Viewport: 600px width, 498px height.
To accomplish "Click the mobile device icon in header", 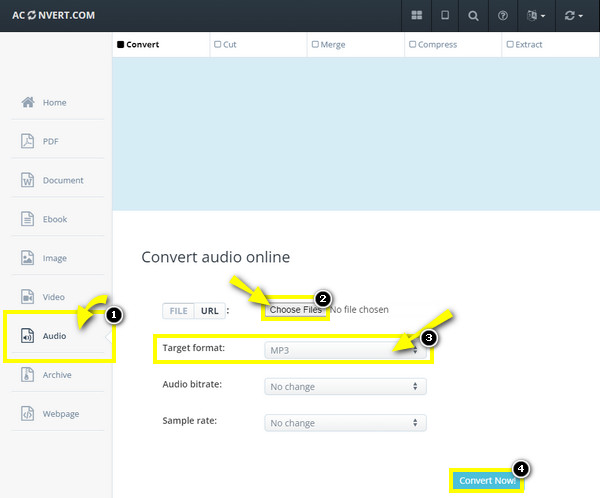I will [x=445, y=15].
